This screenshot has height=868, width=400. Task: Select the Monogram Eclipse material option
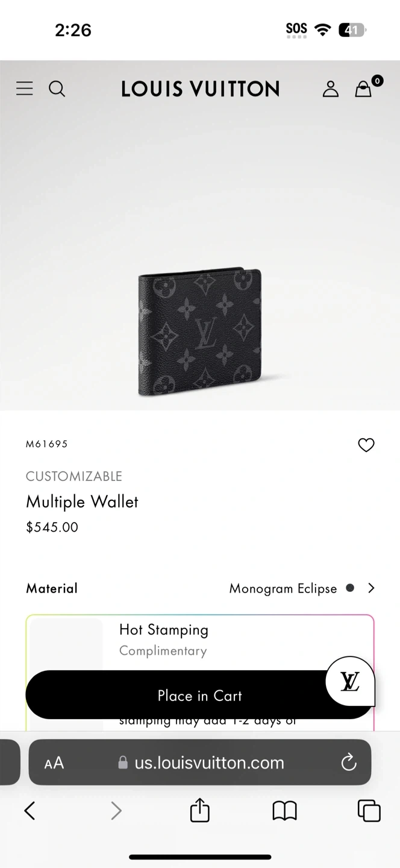pos(283,588)
